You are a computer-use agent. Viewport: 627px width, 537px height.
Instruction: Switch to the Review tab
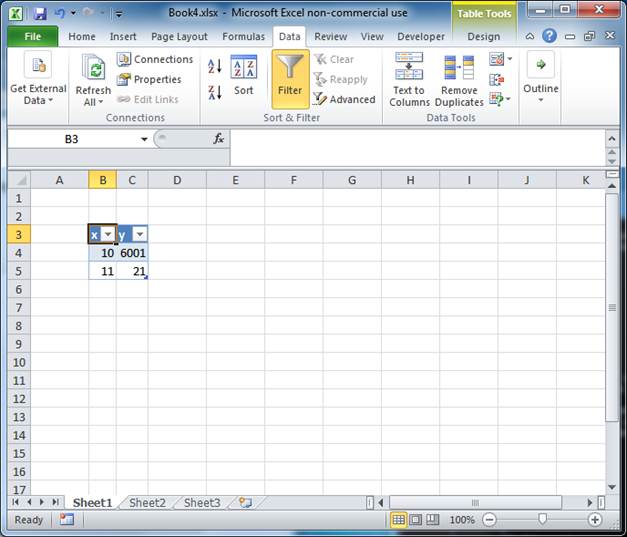[331, 36]
